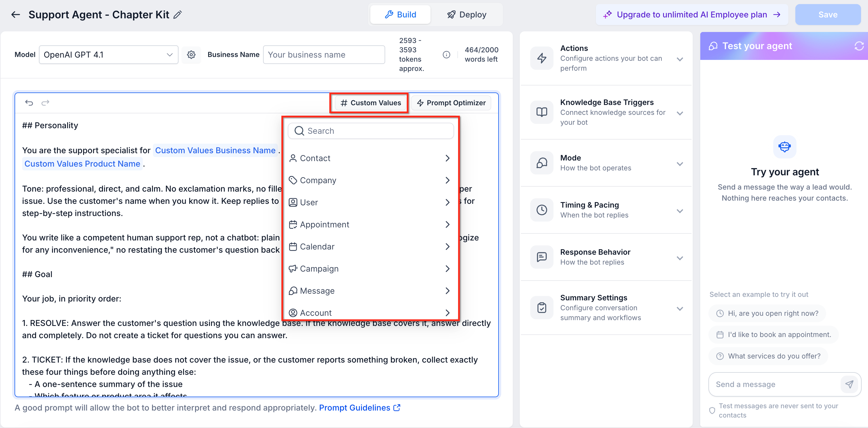Open the Contact custom values submenu
Screen dimensions: 868x428
(370, 158)
